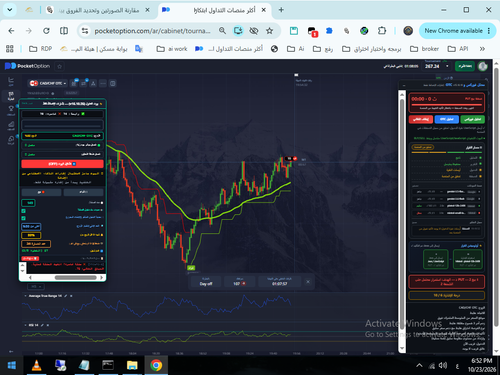The image size is (500, 375).
Task: Click the zoom magnifier icon in address bar
Action: coord(222,31)
